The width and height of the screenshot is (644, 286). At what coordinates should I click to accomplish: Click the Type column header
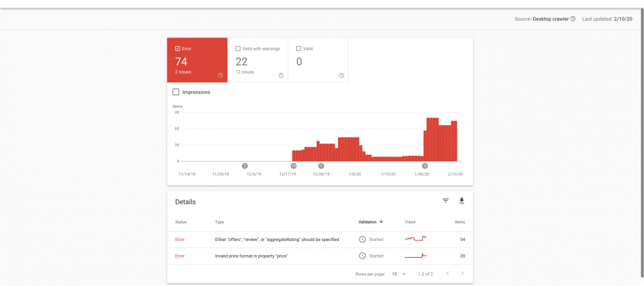(x=220, y=222)
